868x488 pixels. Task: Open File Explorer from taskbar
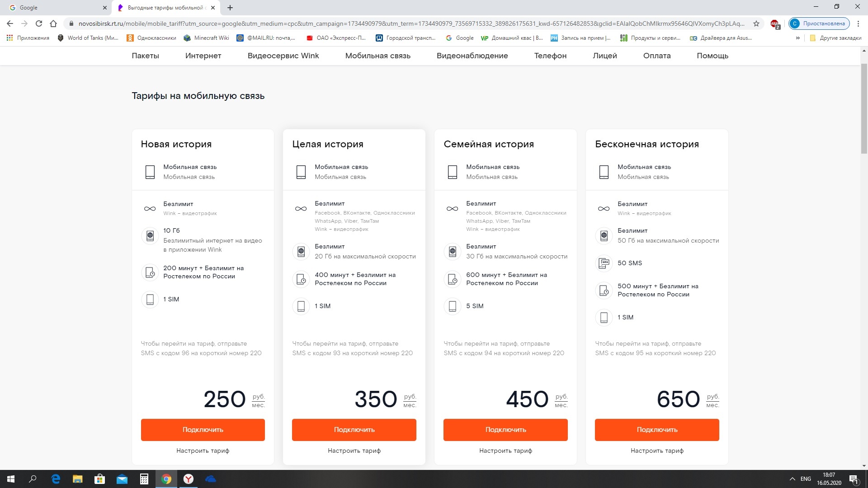point(78,479)
